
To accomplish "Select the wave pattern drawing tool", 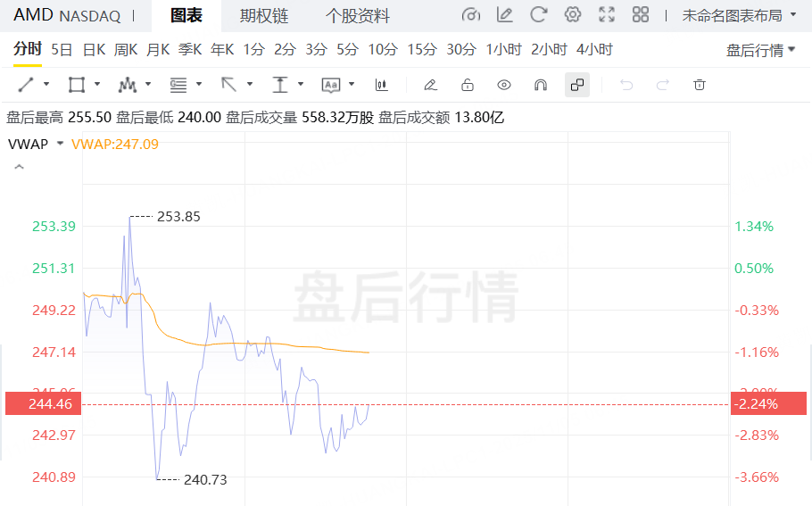I will (127, 85).
